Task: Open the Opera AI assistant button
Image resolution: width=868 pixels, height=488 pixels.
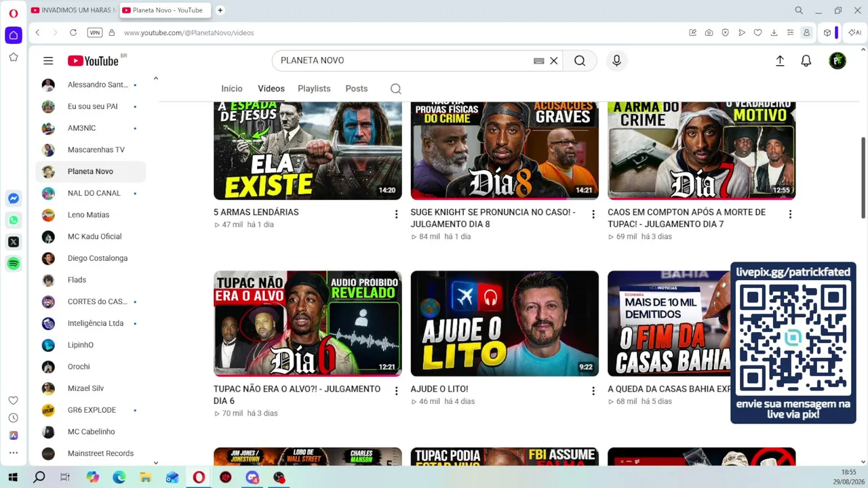Action: (x=855, y=33)
